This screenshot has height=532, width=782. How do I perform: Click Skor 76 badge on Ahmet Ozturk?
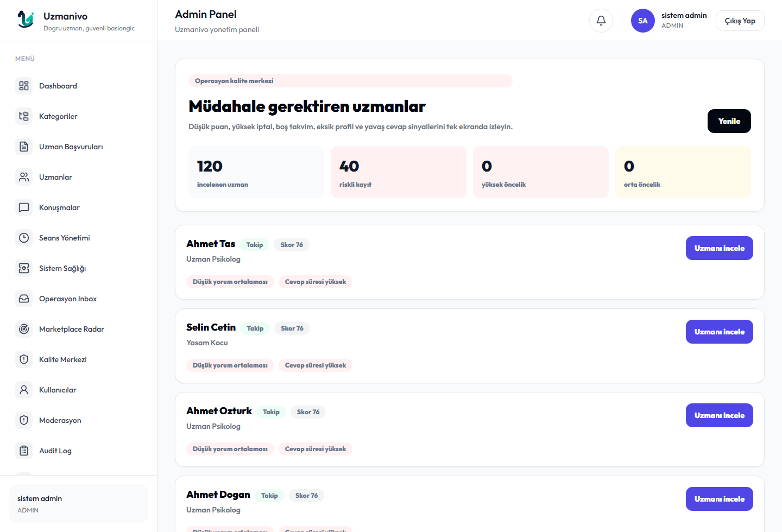(308, 412)
